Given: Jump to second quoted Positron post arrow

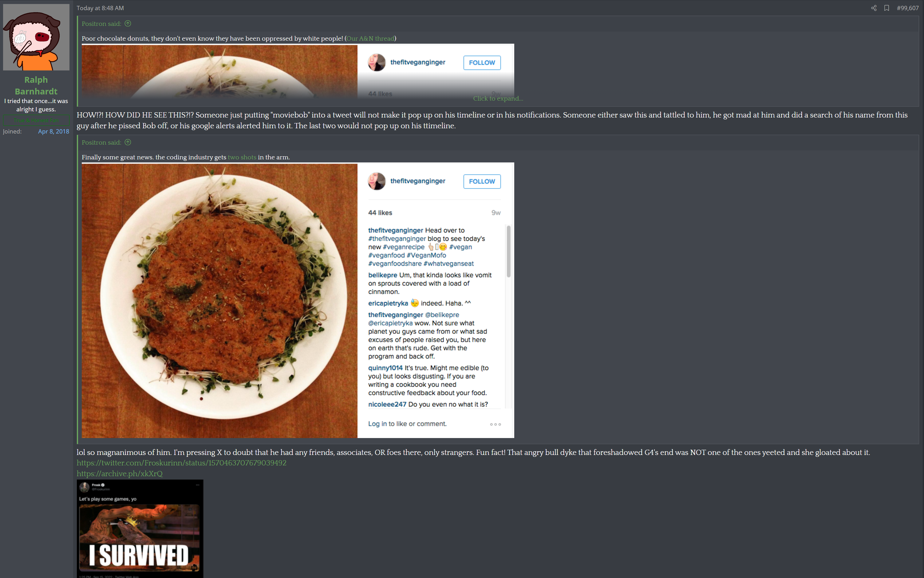Looking at the screenshot, I should pyautogui.click(x=128, y=142).
